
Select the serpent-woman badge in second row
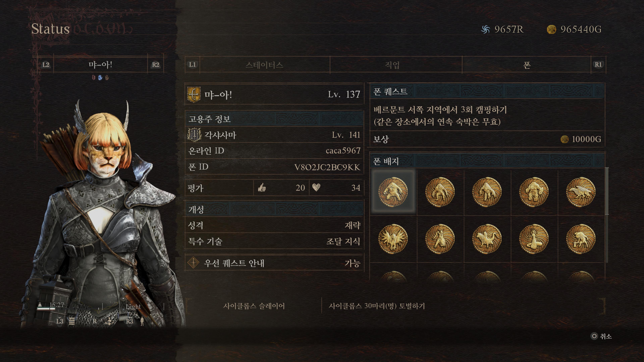[534, 239]
